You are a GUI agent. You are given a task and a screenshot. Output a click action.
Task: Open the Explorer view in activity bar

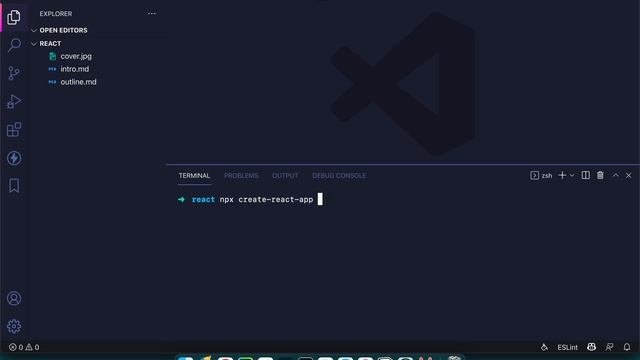14,17
